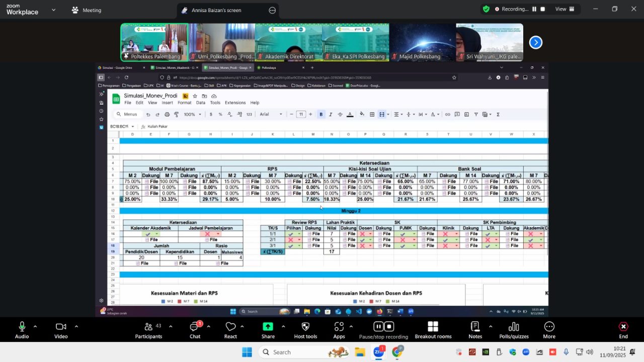
Task: Show next participants with blue arrow
Action: click(536, 43)
